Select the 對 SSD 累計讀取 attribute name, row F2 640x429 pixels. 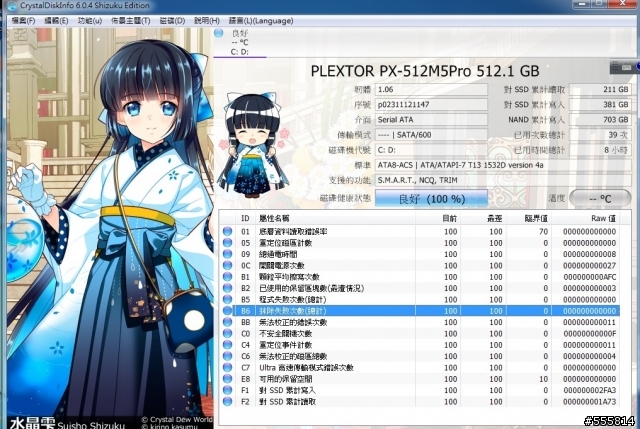pyautogui.click(x=287, y=402)
